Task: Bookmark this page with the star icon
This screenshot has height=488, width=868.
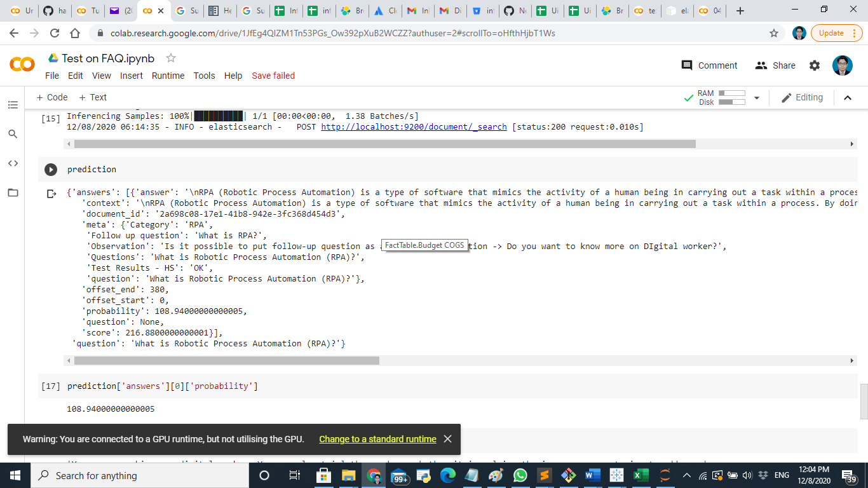Action: click(x=774, y=33)
